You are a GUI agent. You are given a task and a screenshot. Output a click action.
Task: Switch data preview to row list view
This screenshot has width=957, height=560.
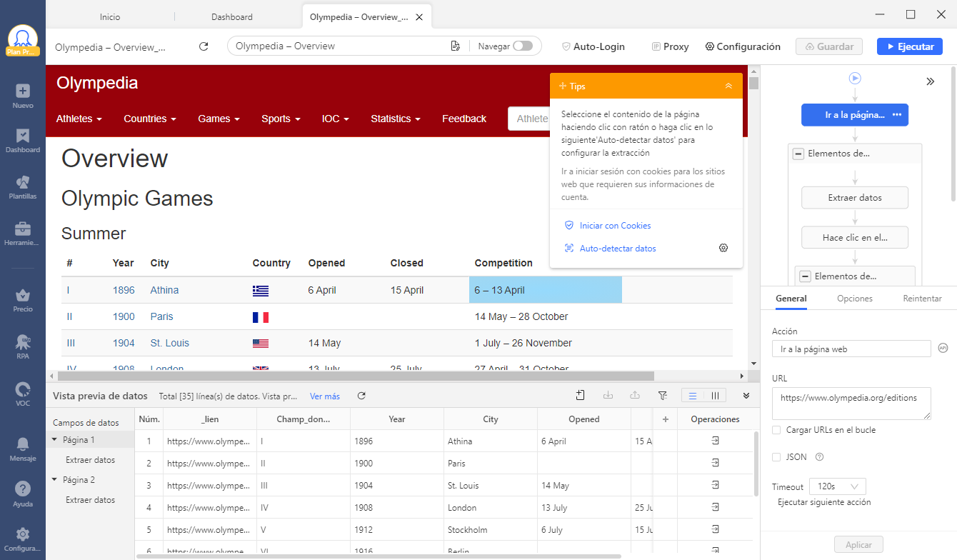[692, 395]
